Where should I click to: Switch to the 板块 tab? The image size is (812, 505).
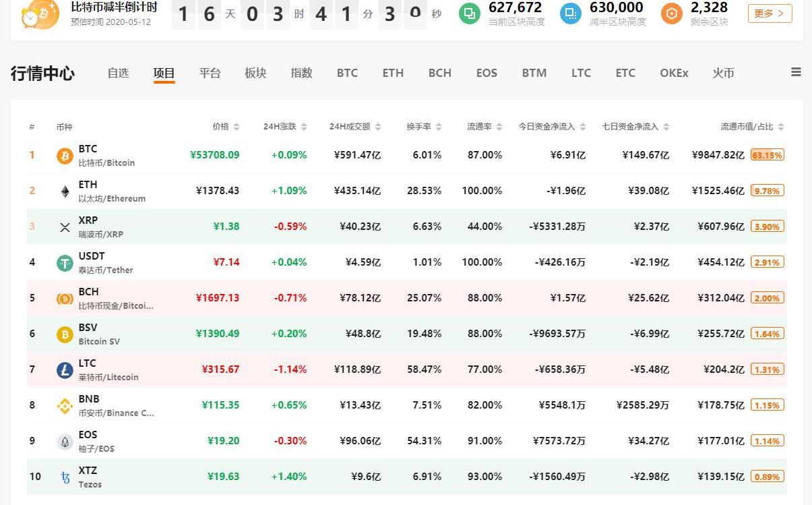pyautogui.click(x=255, y=73)
